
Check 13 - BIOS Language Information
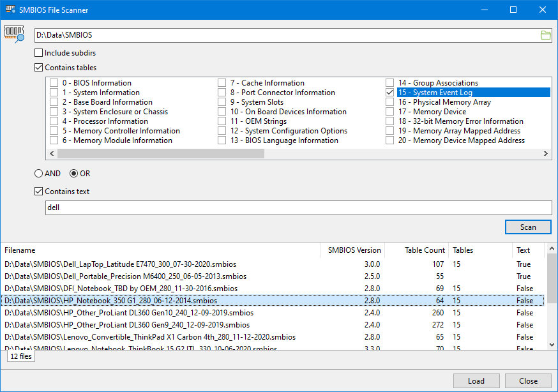[x=222, y=140]
